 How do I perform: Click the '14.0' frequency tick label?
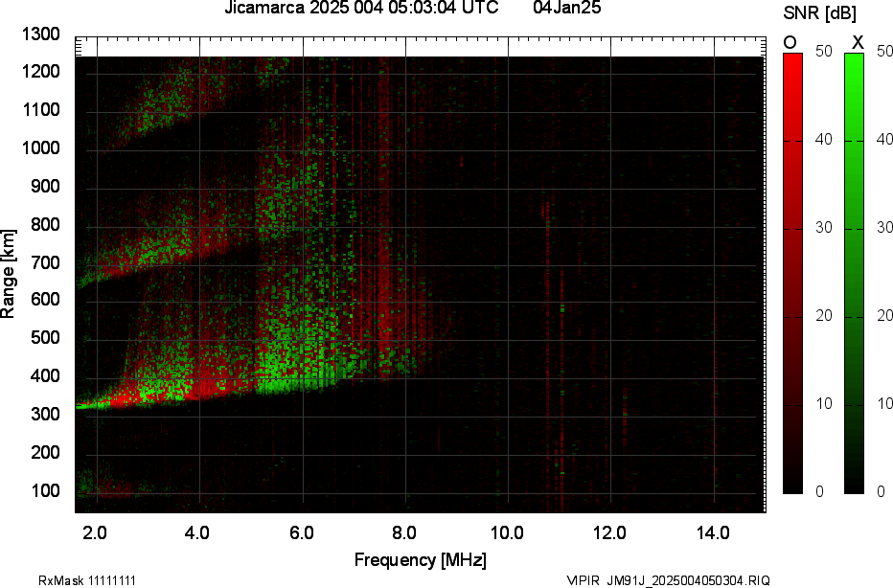[x=713, y=533]
